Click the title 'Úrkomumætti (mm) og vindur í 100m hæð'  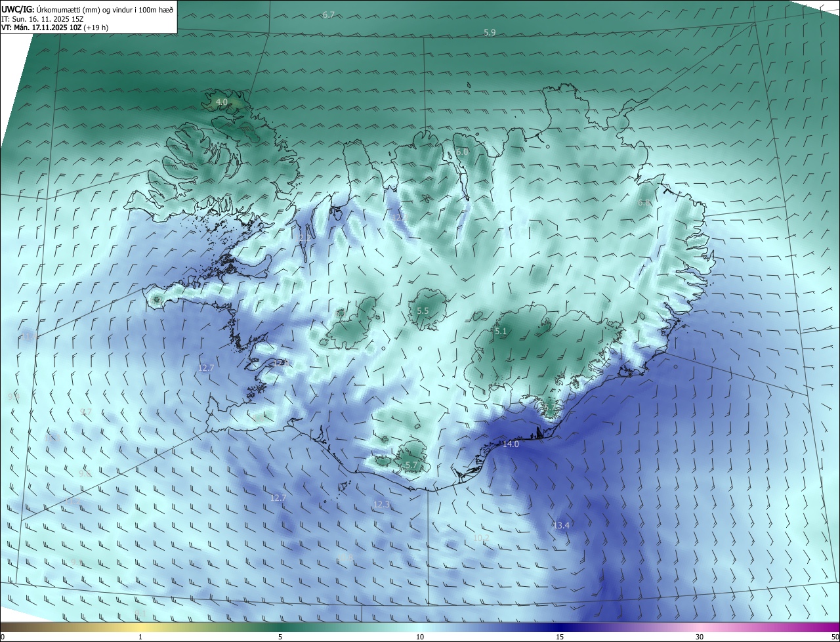point(105,10)
